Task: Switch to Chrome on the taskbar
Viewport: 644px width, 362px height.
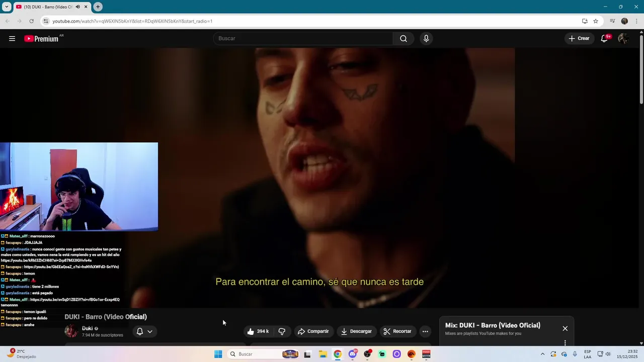Action: pos(338,354)
